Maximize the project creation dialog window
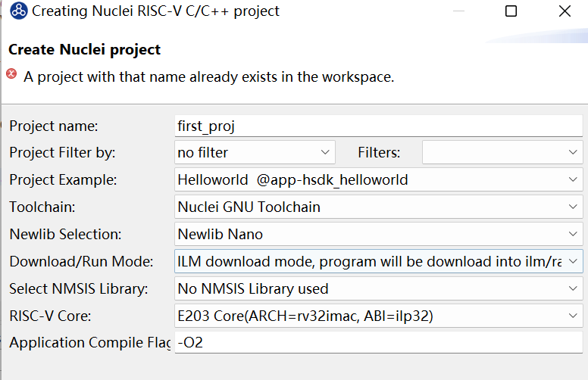Screen dimensions: 588x380 (x=511, y=11)
